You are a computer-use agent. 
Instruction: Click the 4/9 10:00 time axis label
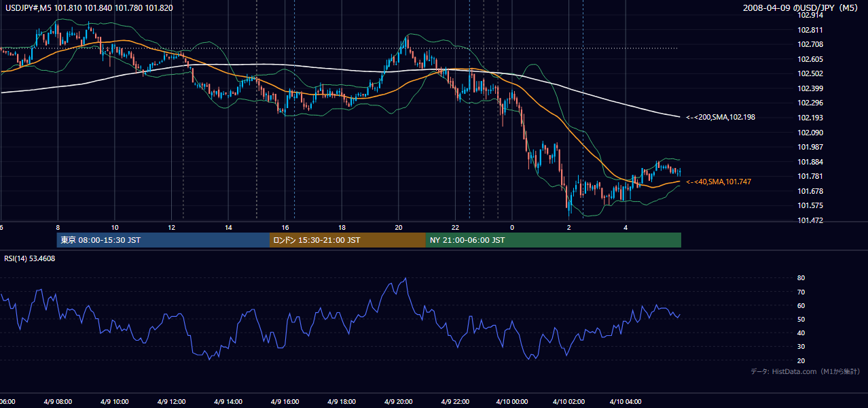click(x=114, y=401)
